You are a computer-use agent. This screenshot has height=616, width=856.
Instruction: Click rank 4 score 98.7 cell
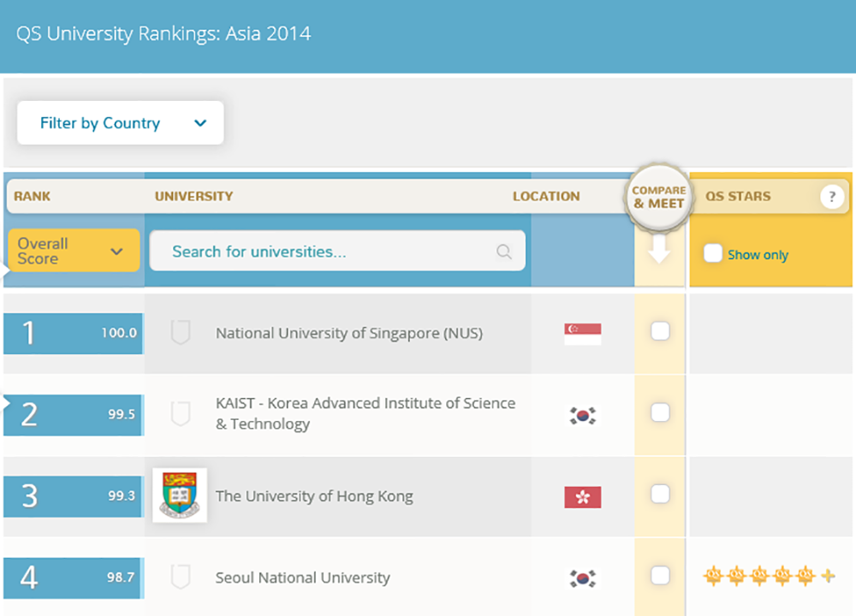tap(73, 577)
